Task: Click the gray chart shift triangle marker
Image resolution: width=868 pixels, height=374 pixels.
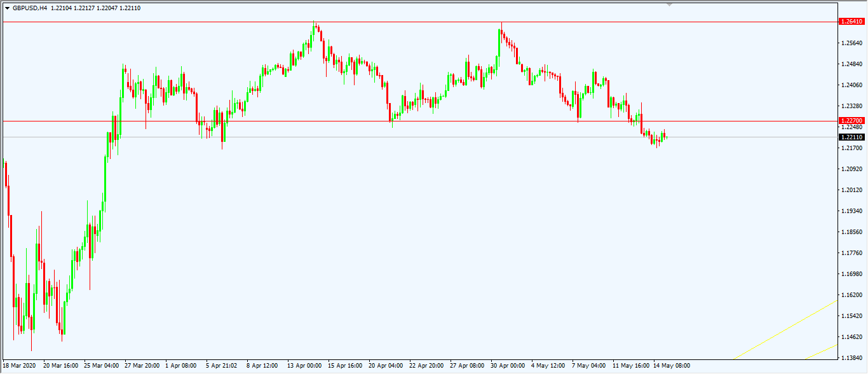Action: 668,4
